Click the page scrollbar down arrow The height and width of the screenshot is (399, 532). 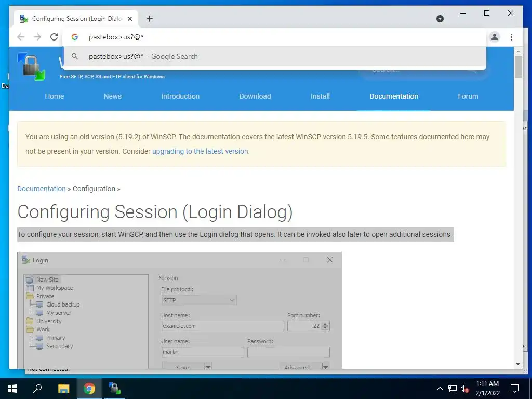click(x=518, y=364)
